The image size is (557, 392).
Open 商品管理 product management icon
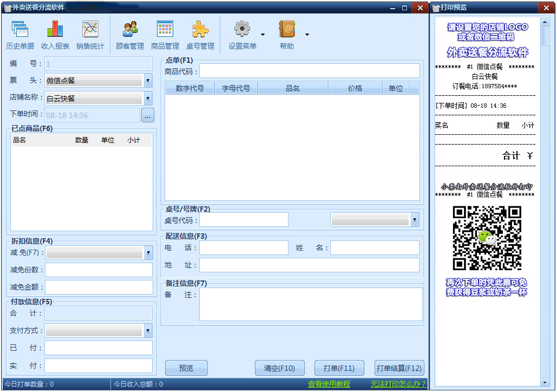(x=165, y=29)
